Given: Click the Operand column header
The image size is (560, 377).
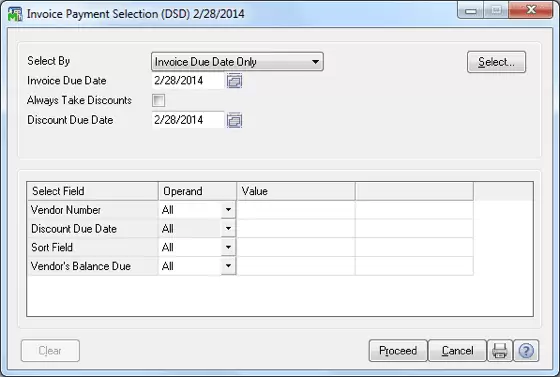Looking at the screenshot, I should 198,191.
